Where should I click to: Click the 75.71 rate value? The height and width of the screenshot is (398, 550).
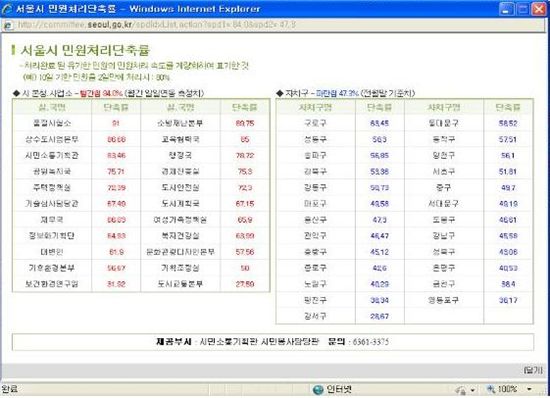point(116,171)
